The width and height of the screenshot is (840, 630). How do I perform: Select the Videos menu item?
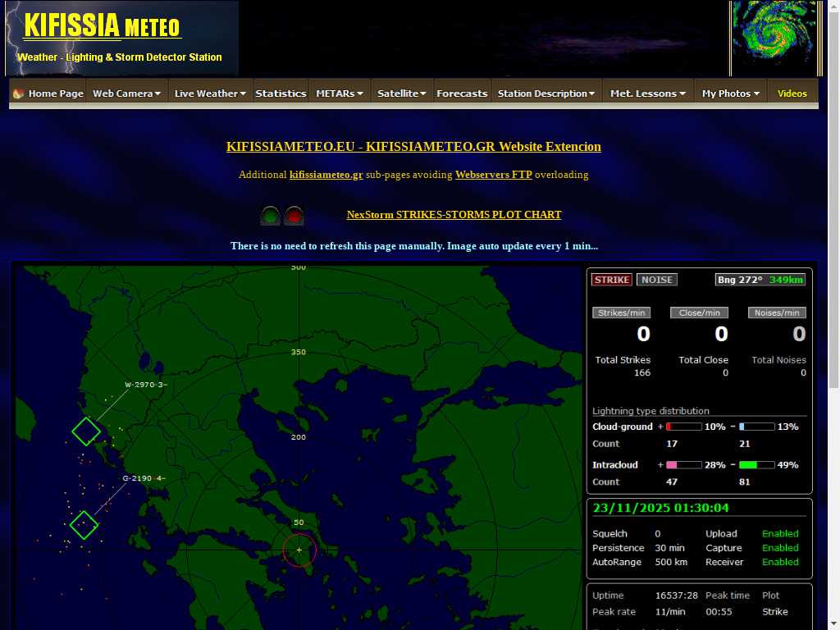pyautogui.click(x=792, y=94)
